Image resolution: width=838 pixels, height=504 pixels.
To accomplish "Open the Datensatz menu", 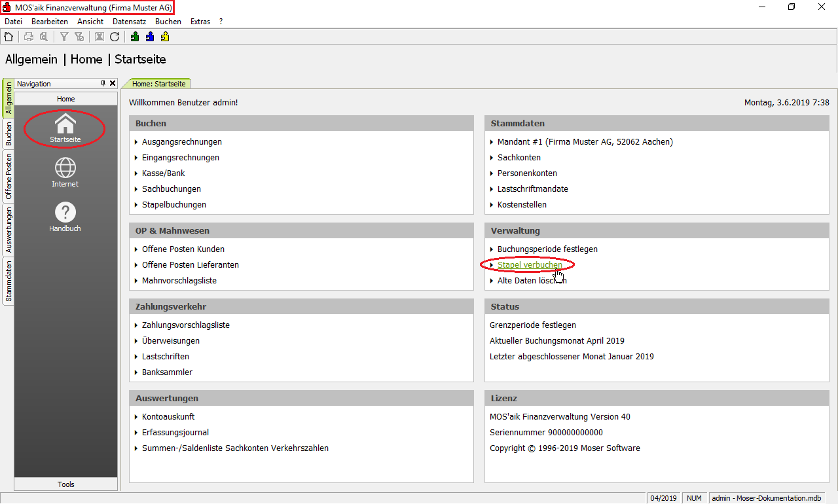I will point(129,22).
